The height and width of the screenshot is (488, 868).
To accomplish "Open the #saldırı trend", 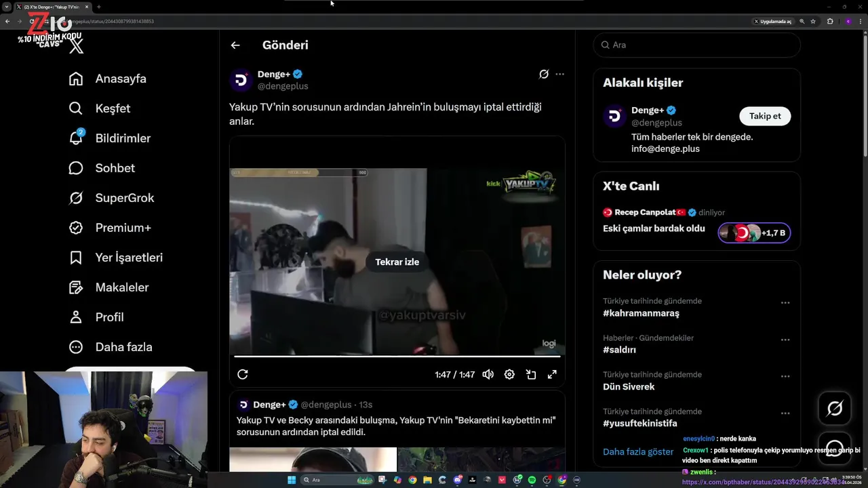I will point(619,350).
